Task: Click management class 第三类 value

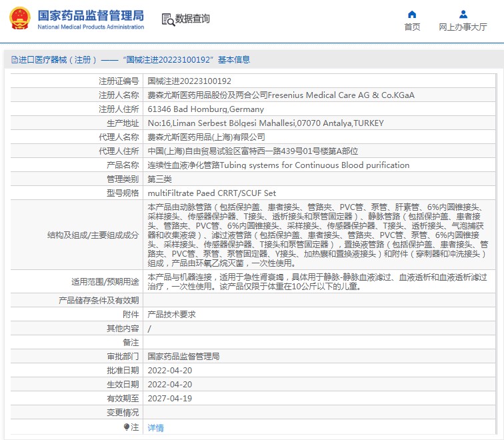Action: pyautogui.click(x=159, y=179)
